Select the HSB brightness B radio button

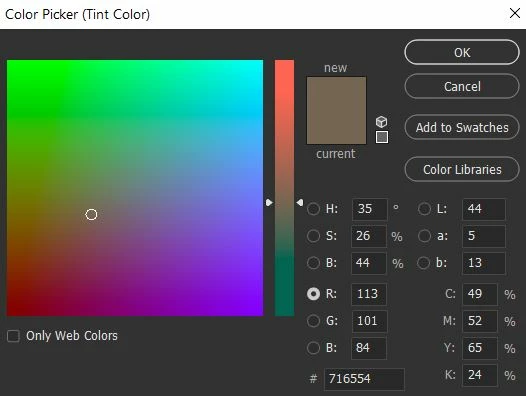[313, 263]
